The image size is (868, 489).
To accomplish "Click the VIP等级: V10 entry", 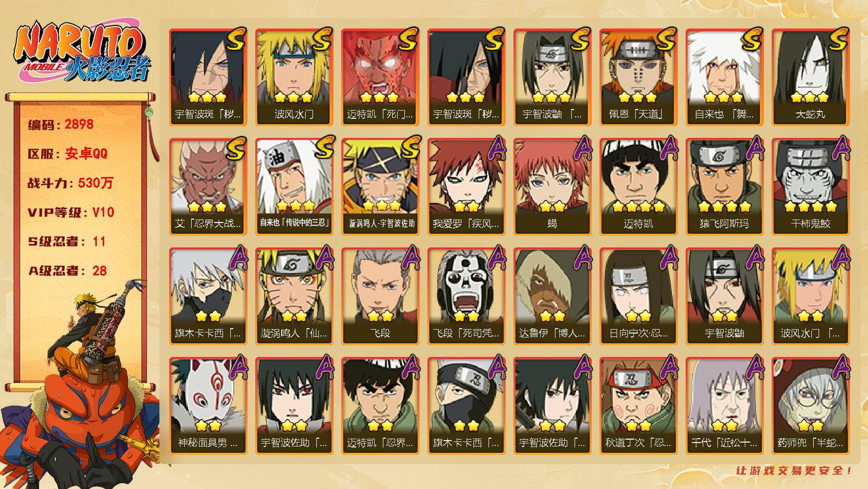I will pyautogui.click(x=71, y=212).
